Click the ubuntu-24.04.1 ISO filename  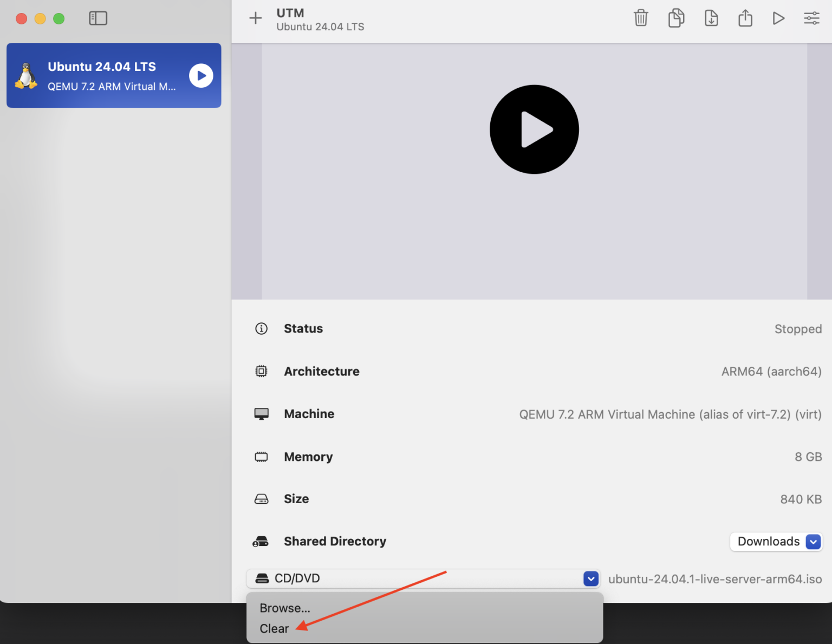[715, 578]
